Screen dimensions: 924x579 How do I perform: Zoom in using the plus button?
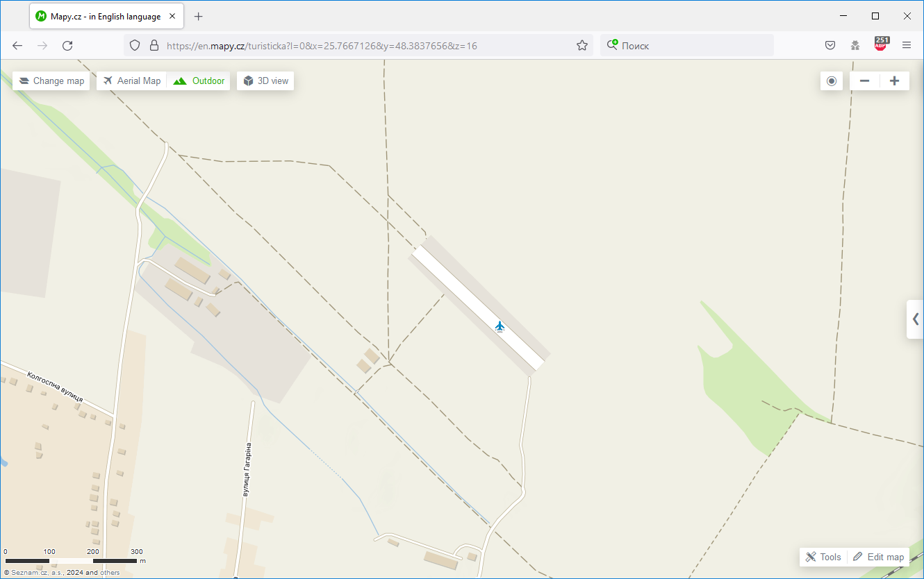[894, 81]
